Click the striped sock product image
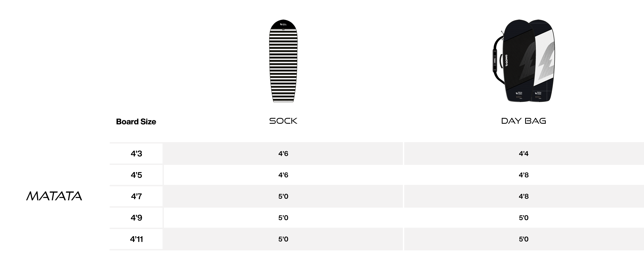The image size is (644, 256). pos(283,61)
